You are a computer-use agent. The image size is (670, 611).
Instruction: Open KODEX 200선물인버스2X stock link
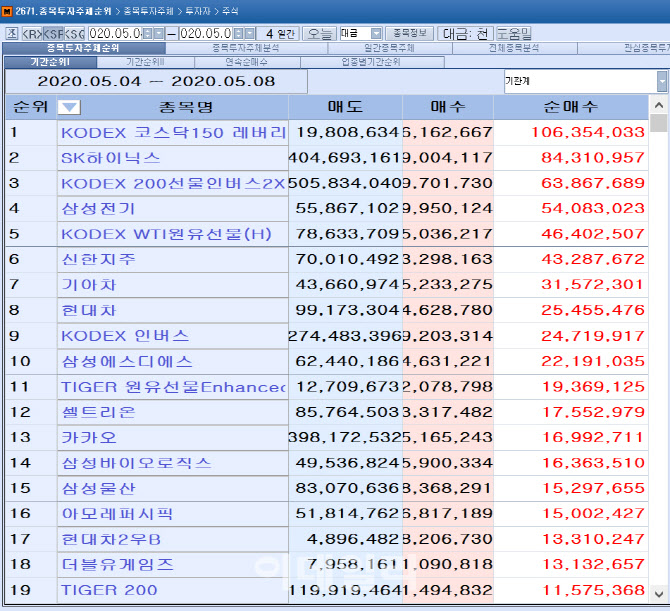[173, 183]
